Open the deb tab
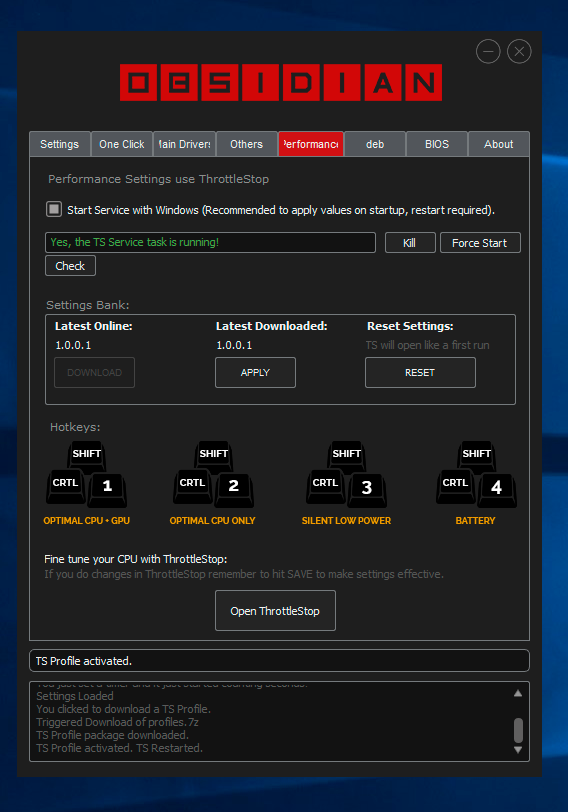The image size is (568, 812). click(375, 144)
